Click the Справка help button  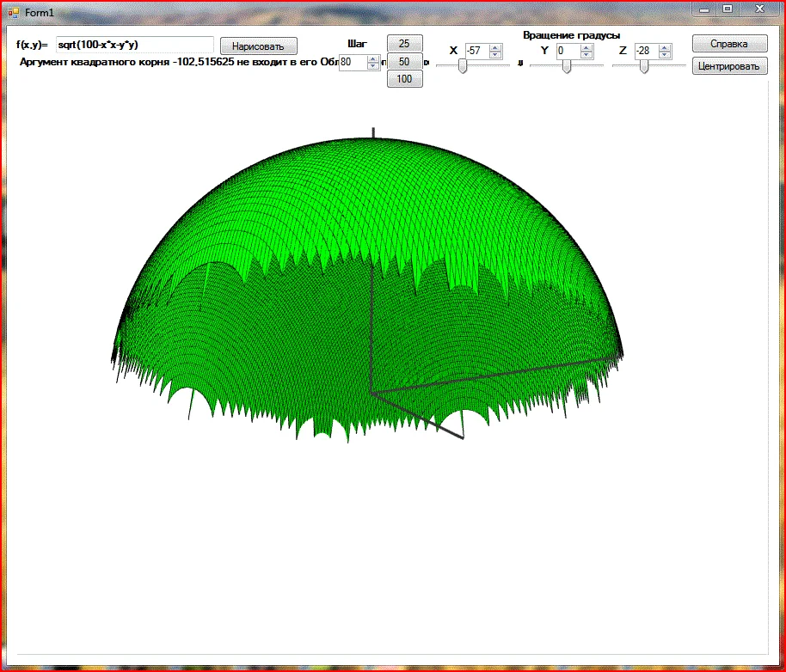729,44
